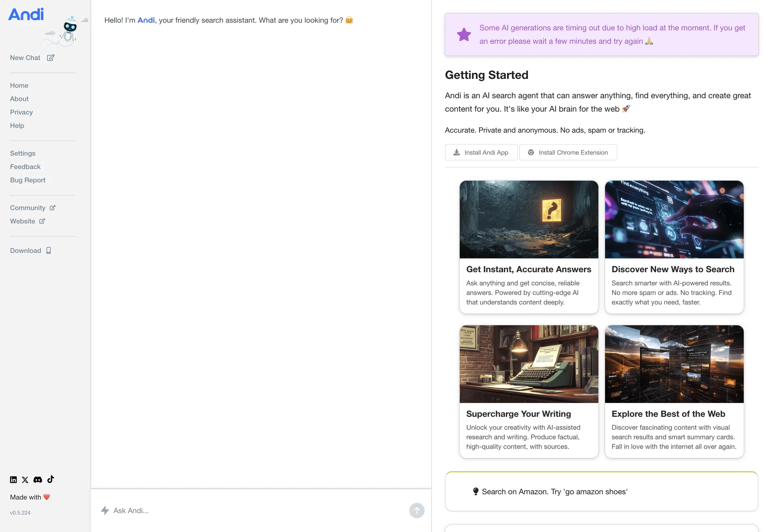Image resolution: width=765 pixels, height=532 pixels.
Task: Click the high load timeout notice text
Action: 612,35
